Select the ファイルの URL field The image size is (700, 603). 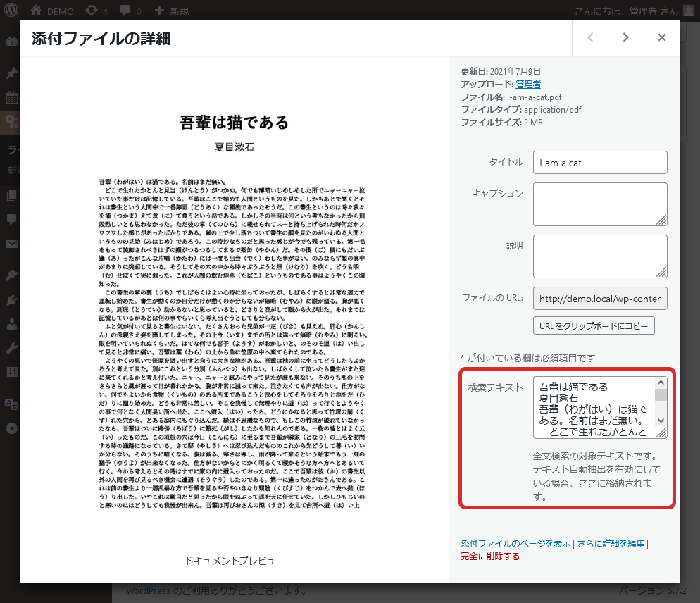click(x=600, y=299)
